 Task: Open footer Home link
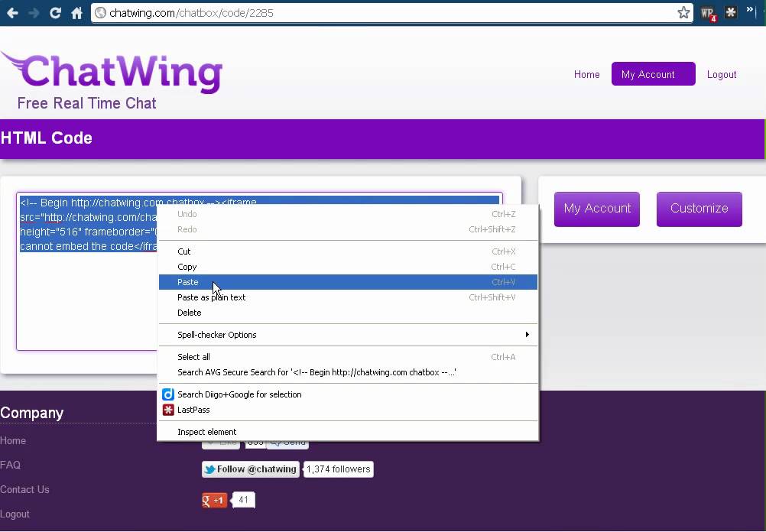point(13,440)
